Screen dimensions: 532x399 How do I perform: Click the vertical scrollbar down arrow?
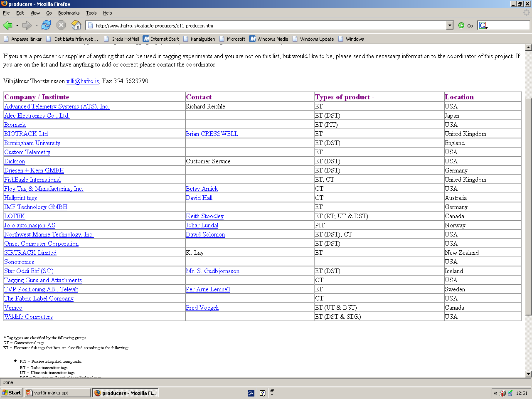click(x=529, y=374)
